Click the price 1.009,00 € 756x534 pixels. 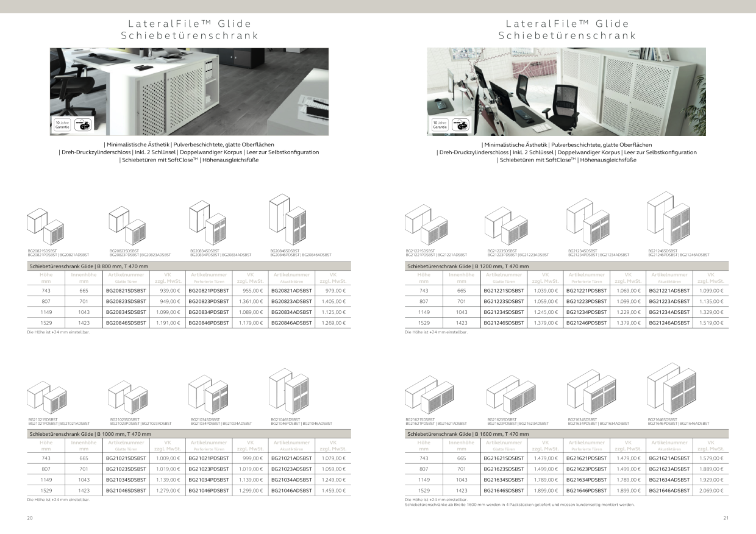click(168, 458)
